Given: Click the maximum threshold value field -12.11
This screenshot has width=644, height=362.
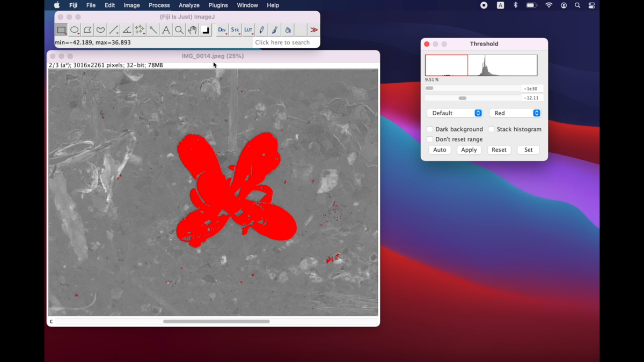Looking at the screenshot, I should click(532, 98).
